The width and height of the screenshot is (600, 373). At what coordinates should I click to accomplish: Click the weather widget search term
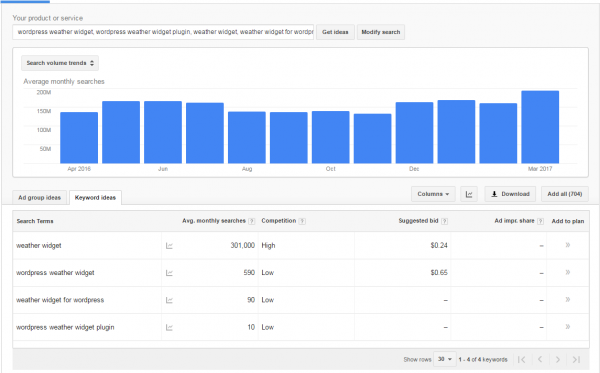point(39,246)
